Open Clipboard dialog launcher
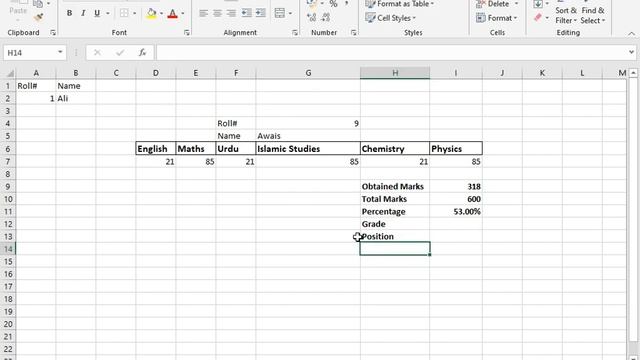This screenshot has width=640, height=360. pos(53,33)
